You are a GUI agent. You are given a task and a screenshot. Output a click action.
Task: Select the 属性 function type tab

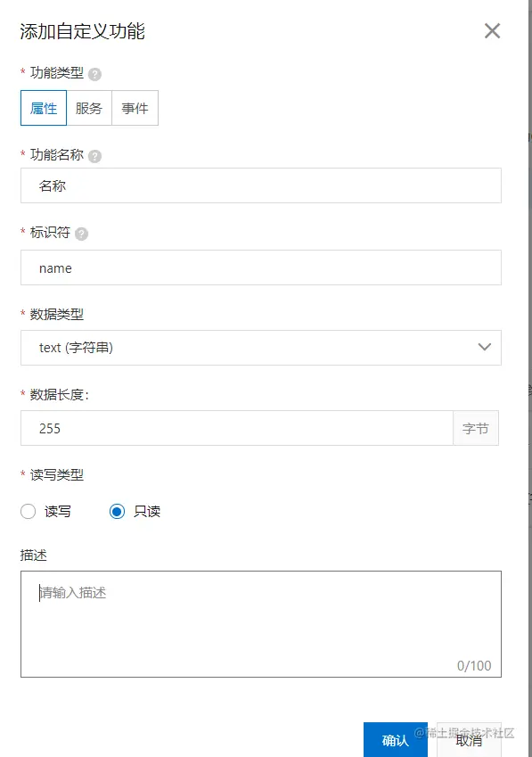pos(44,108)
